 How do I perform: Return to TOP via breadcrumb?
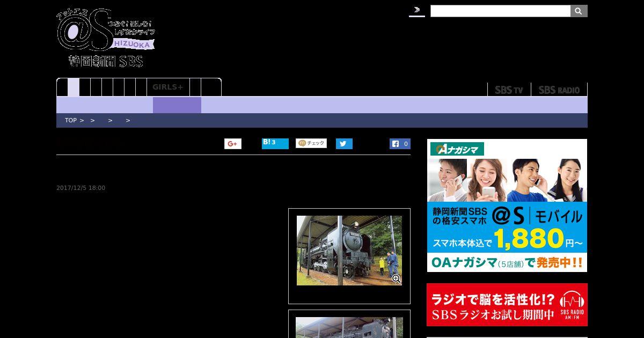(71, 120)
